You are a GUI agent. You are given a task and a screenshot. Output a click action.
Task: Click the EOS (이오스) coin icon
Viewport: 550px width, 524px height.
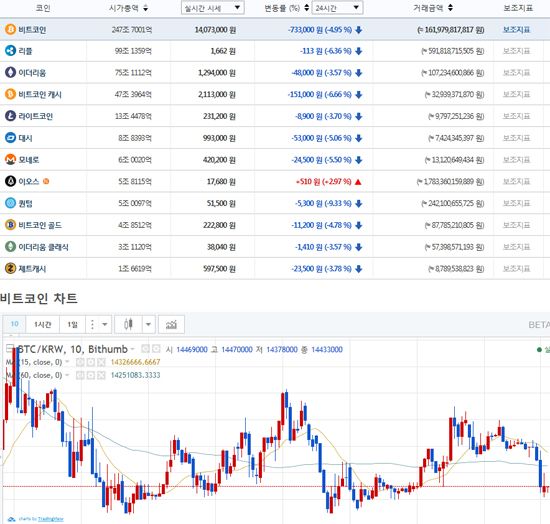[11, 181]
